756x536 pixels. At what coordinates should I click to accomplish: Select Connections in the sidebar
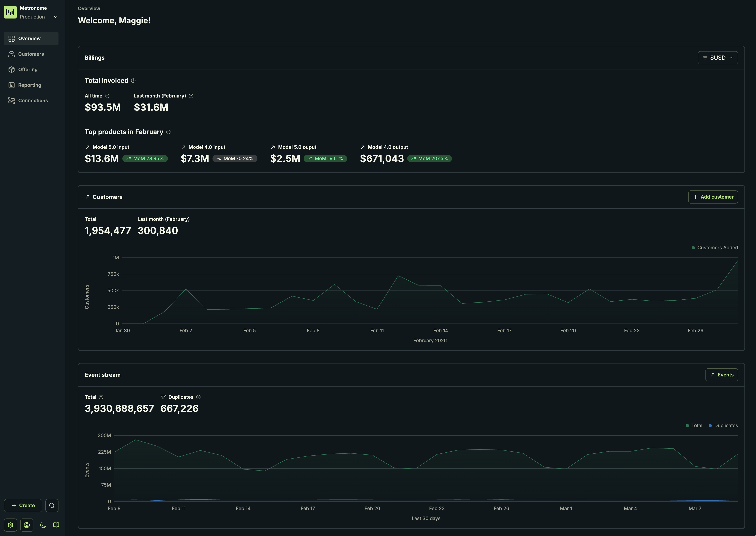[x=31, y=101]
